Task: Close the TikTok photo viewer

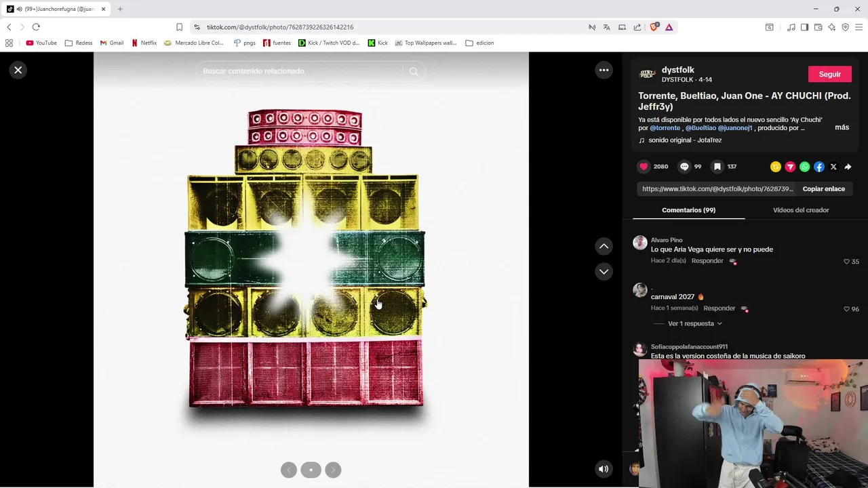Action: (x=18, y=70)
